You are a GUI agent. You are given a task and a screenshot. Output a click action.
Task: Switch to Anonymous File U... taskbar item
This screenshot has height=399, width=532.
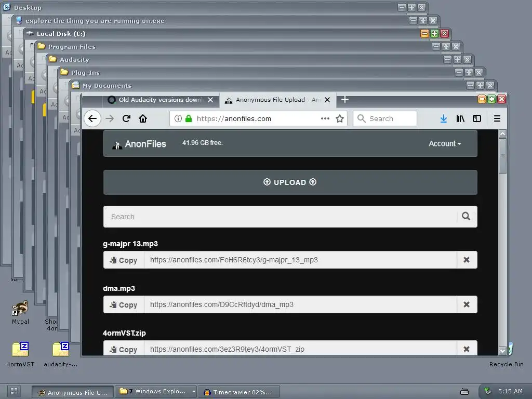(73, 392)
